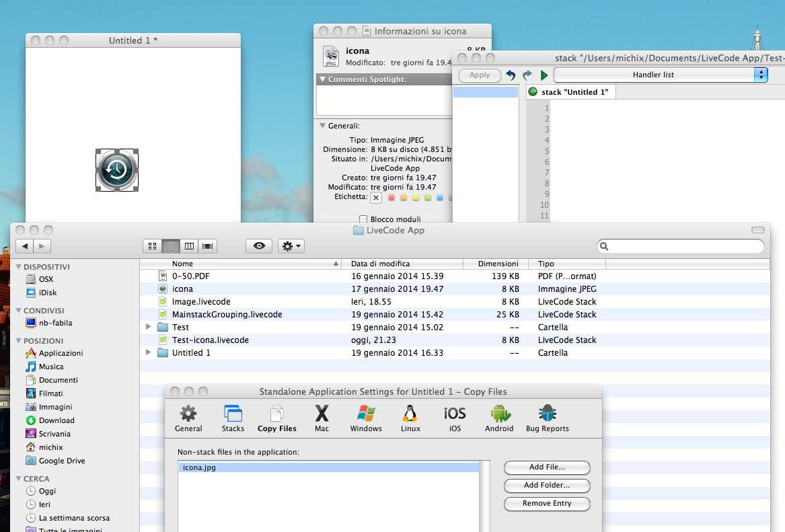Image resolution: width=785 pixels, height=532 pixels.
Task: Choose the red label color swatch
Action: pyautogui.click(x=391, y=198)
